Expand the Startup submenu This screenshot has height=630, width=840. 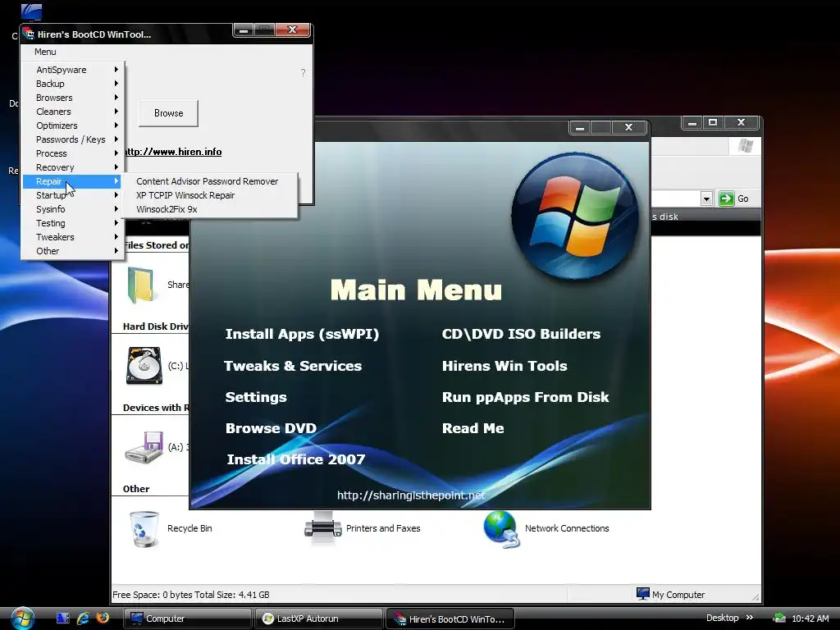point(71,195)
